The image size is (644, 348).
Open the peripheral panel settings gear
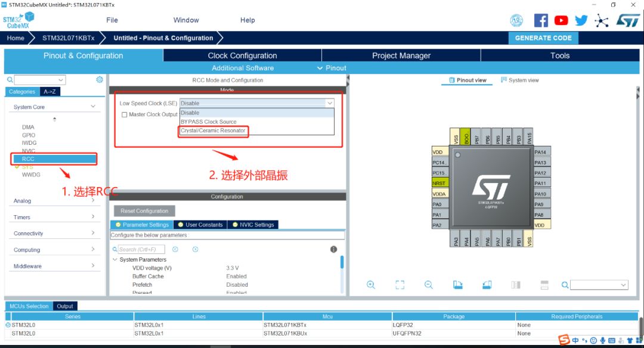(100, 80)
